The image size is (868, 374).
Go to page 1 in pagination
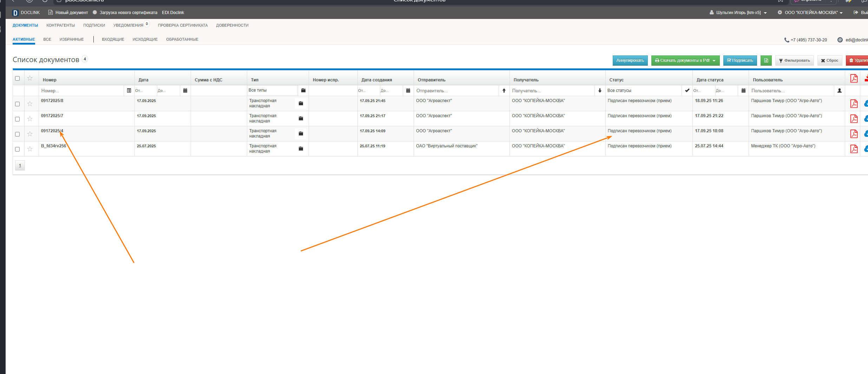pos(20,166)
